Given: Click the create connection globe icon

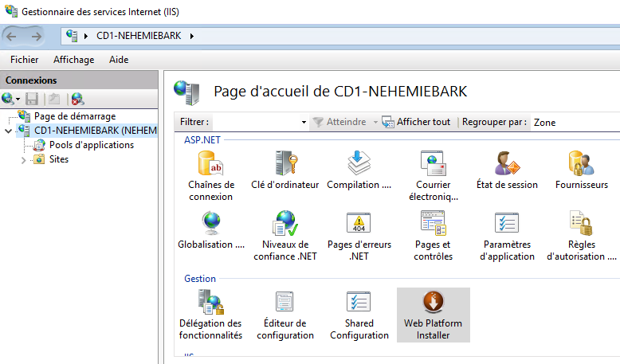Looking at the screenshot, I should click(x=7, y=99).
